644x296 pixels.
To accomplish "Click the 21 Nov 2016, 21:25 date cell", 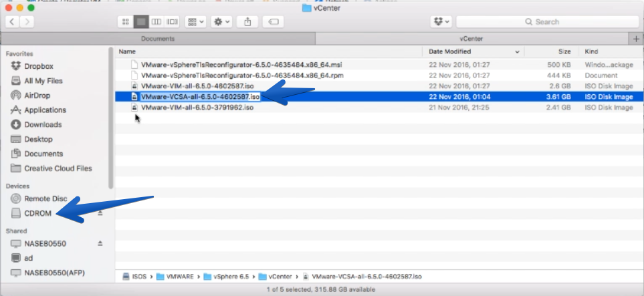I will click(459, 108).
